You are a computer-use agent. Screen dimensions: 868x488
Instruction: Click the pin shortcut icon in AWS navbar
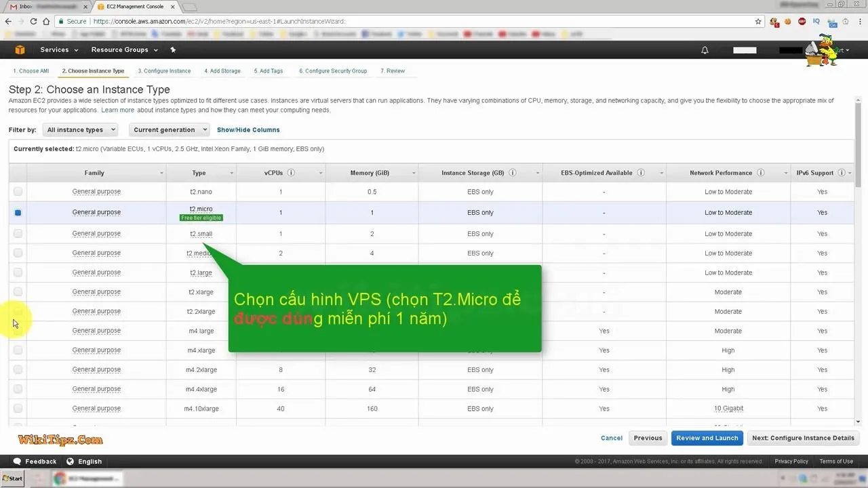pos(173,49)
